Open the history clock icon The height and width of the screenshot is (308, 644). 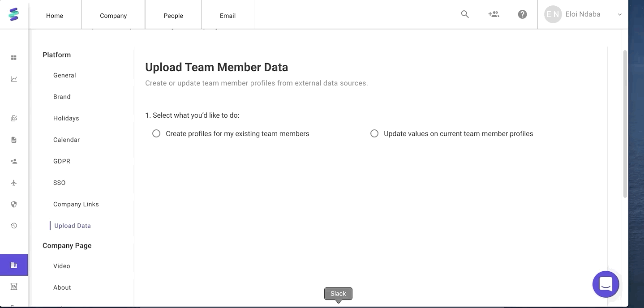click(x=14, y=226)
